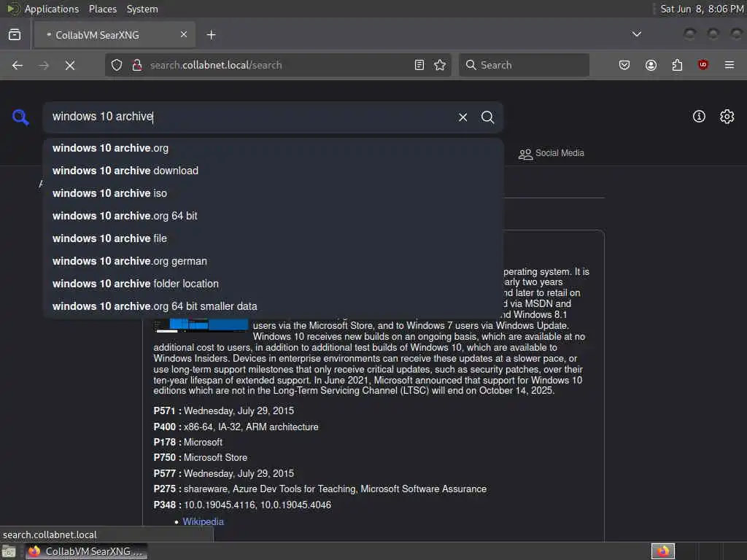Select CollabVM SearXNG taskbar window button
The image size is (747, 560).
[x=86, y=551]
